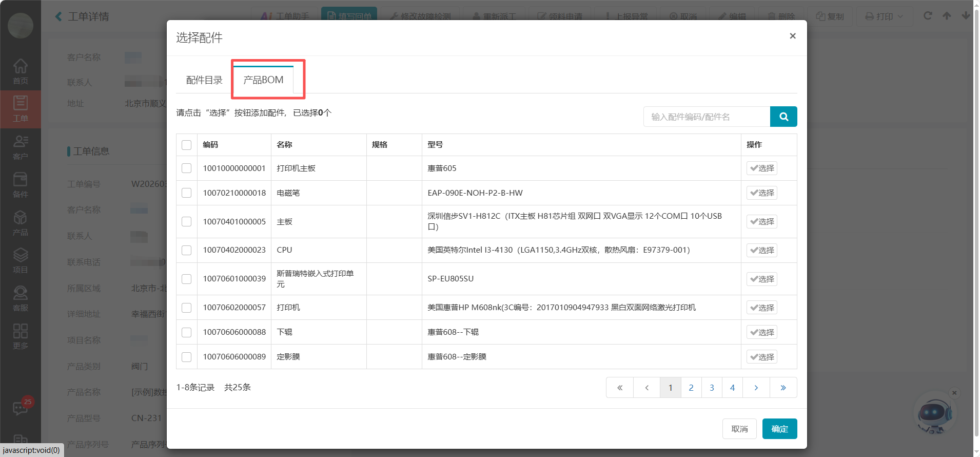Click 选择 button for 电磁笔 row
This screenshot has height=457, width=980.
pos(761,193)
